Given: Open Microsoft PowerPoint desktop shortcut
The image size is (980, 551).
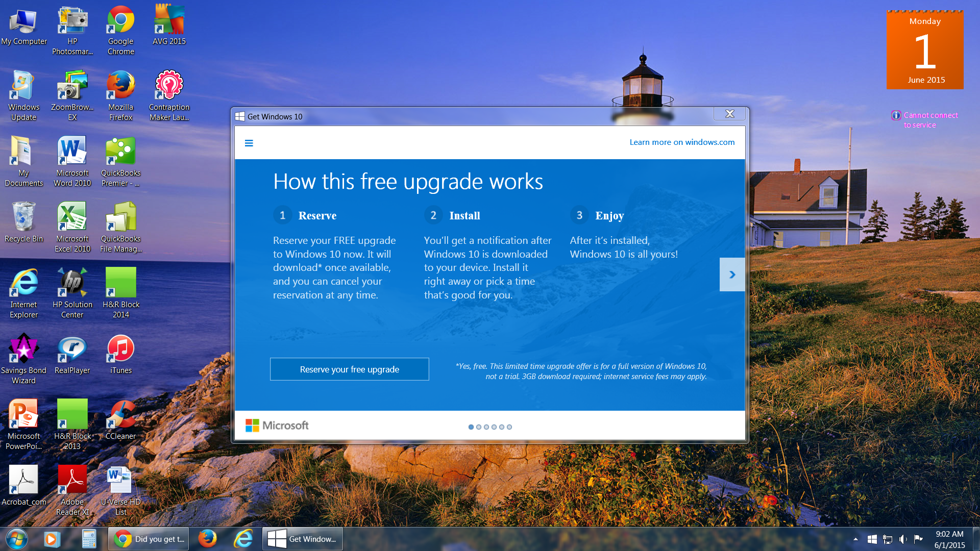Looking at the screenshot, I should [23, 425].
